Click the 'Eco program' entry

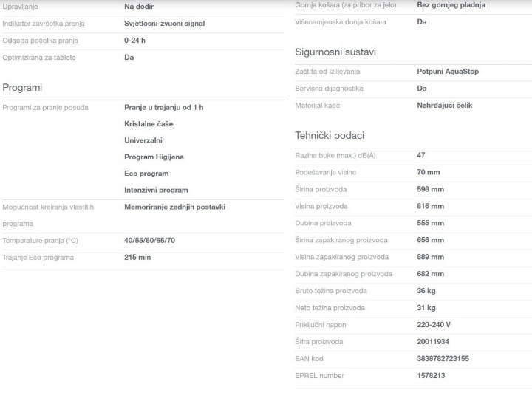click(x=146, y=174)
